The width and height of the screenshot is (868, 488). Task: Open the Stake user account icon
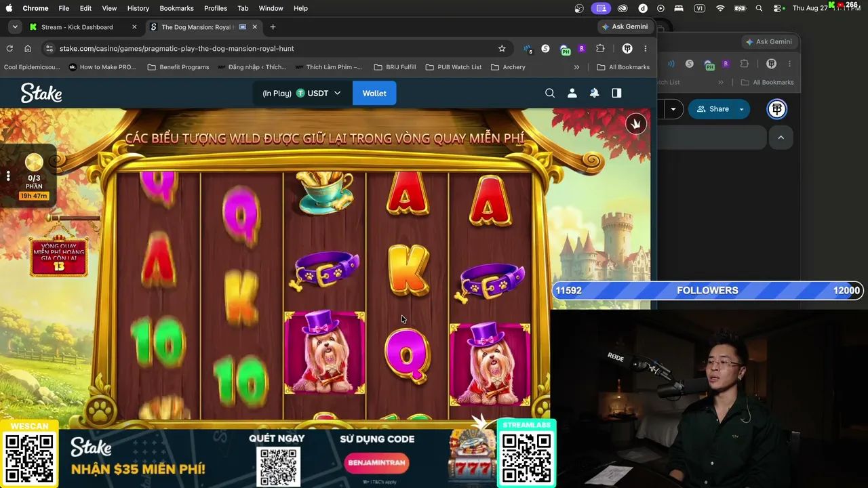click(x=572, y=93)
